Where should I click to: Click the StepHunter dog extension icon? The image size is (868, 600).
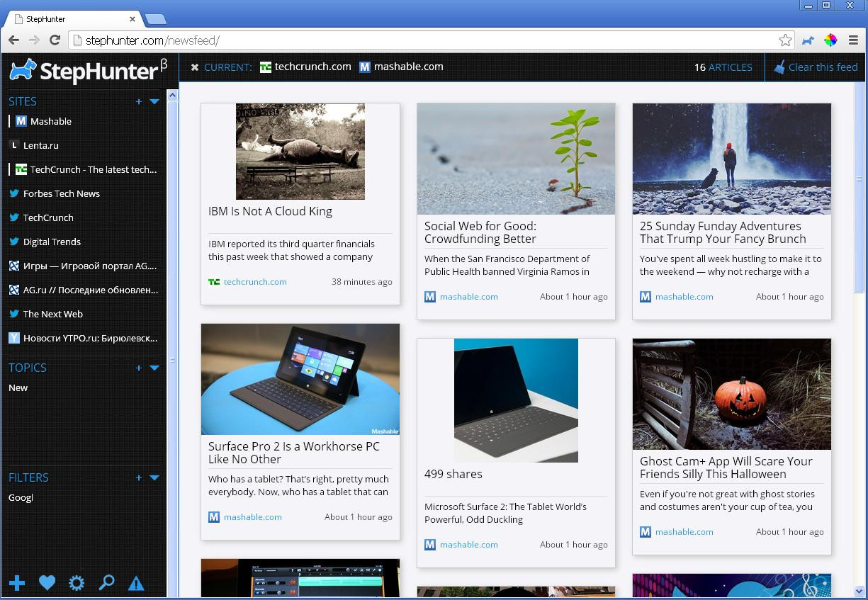tap(808, 40)
